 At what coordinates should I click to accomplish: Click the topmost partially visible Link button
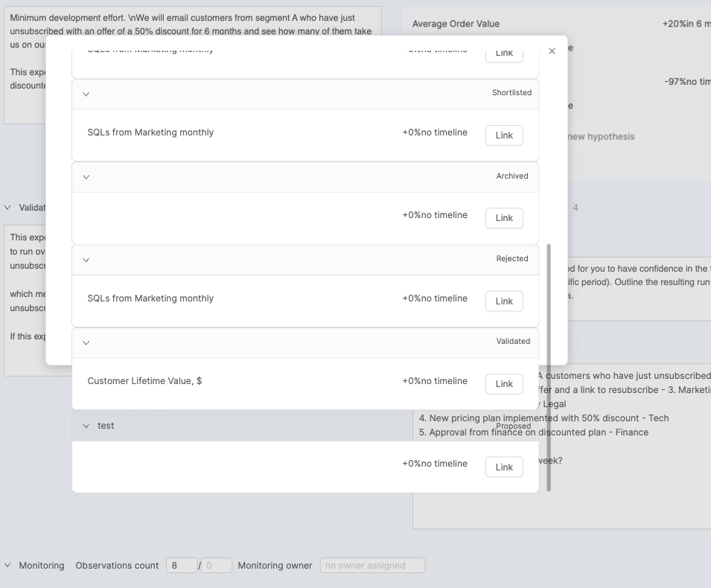point(504,54)
